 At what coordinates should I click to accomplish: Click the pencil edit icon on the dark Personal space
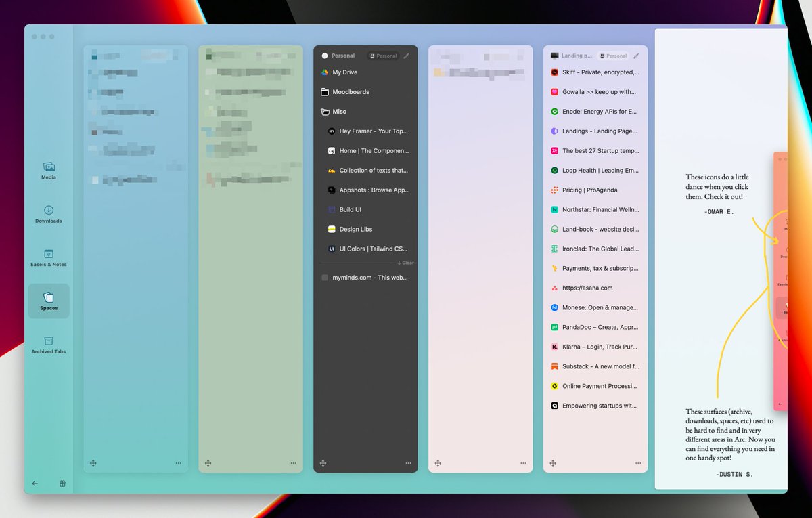(x=406, y=56)
